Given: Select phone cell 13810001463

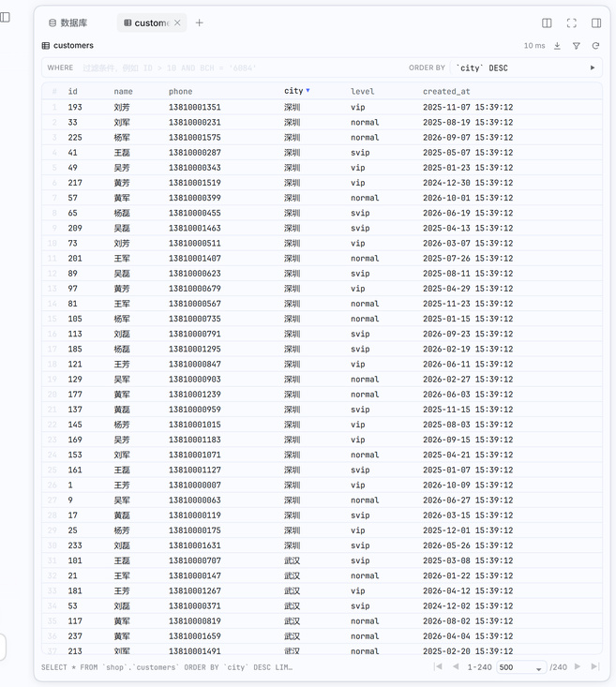Looking at the screenshot, I should pyautogui.click(x=195, y=229).
